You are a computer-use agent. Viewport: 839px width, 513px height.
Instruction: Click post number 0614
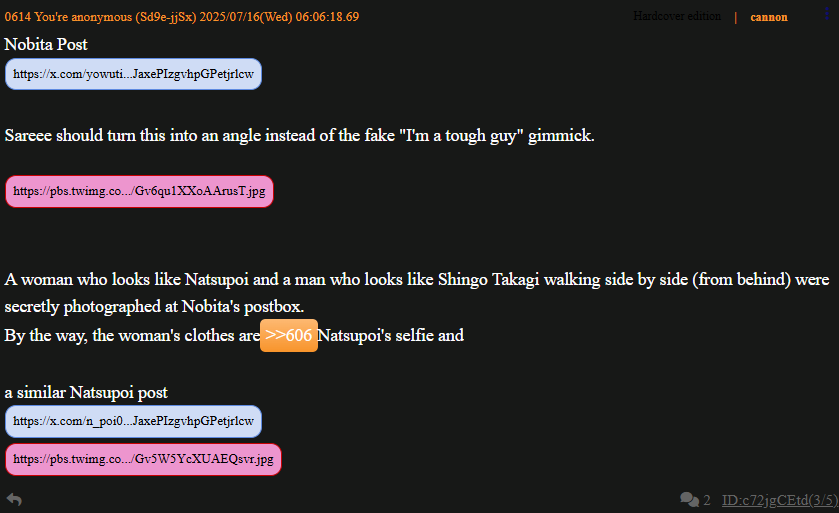[x=18, y=17]
